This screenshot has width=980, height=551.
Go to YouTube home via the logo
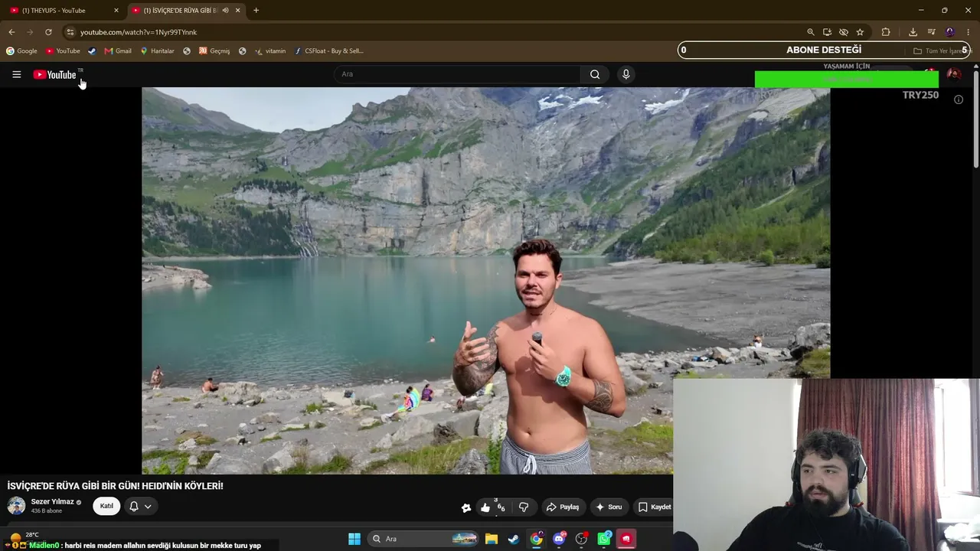pyautogui.click(x=54, y=74)
